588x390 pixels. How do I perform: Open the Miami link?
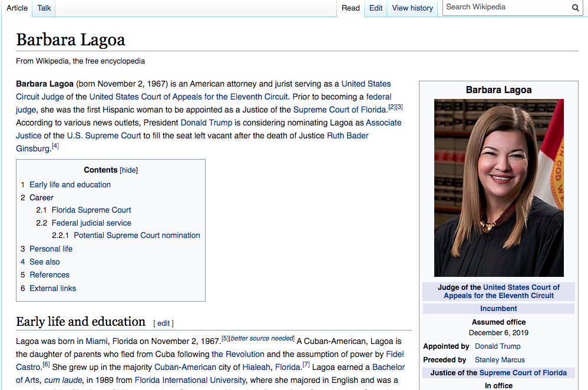click(97, 341)
